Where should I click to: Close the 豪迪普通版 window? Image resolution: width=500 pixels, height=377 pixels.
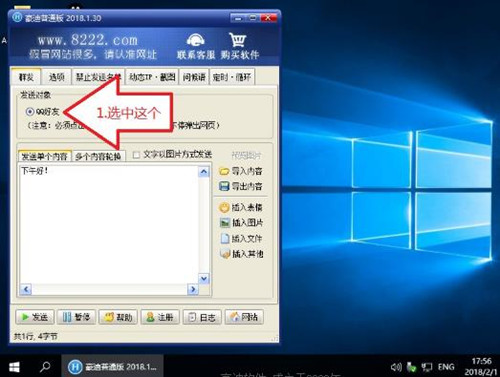point(268,18)
